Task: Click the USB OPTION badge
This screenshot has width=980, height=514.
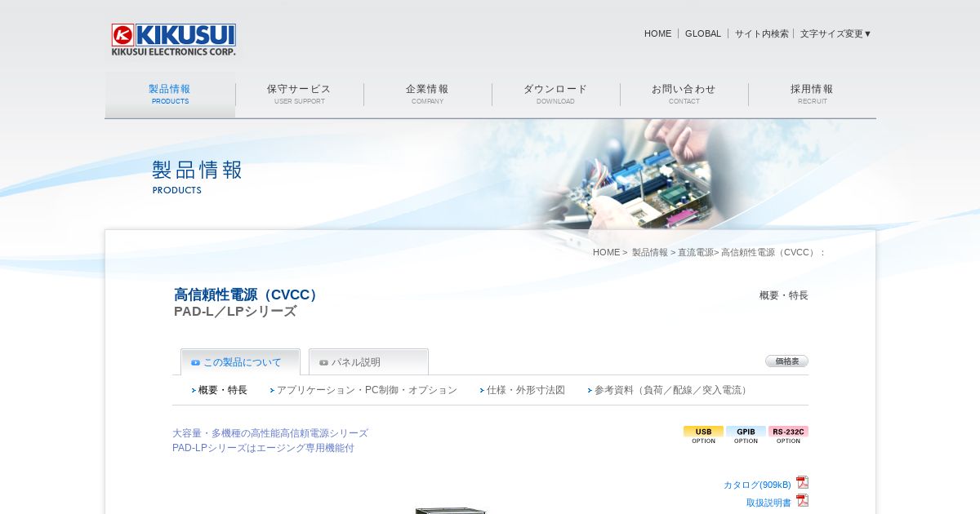Action: click(703, 435)
